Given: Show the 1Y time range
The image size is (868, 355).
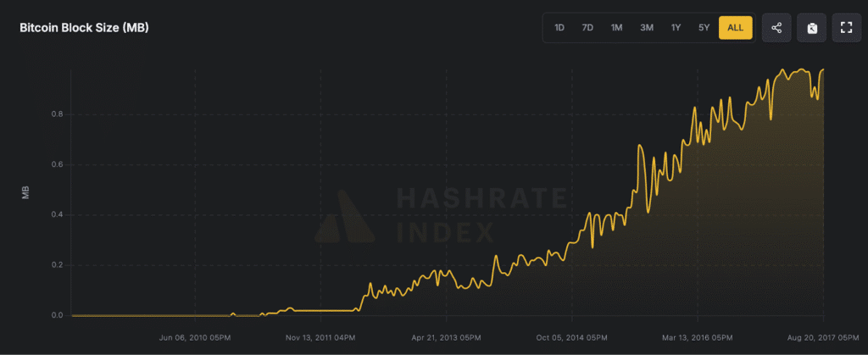Looking at the screenshot, I should (676, 28).
